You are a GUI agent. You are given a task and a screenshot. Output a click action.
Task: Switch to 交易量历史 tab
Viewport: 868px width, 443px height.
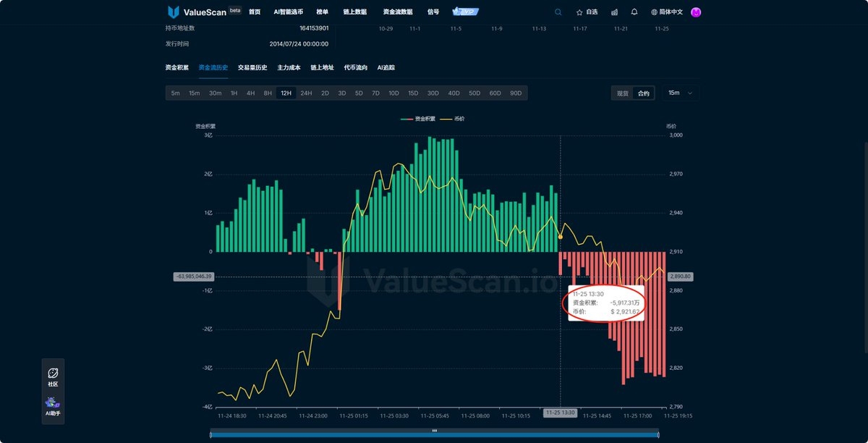(x=252, y=67)
